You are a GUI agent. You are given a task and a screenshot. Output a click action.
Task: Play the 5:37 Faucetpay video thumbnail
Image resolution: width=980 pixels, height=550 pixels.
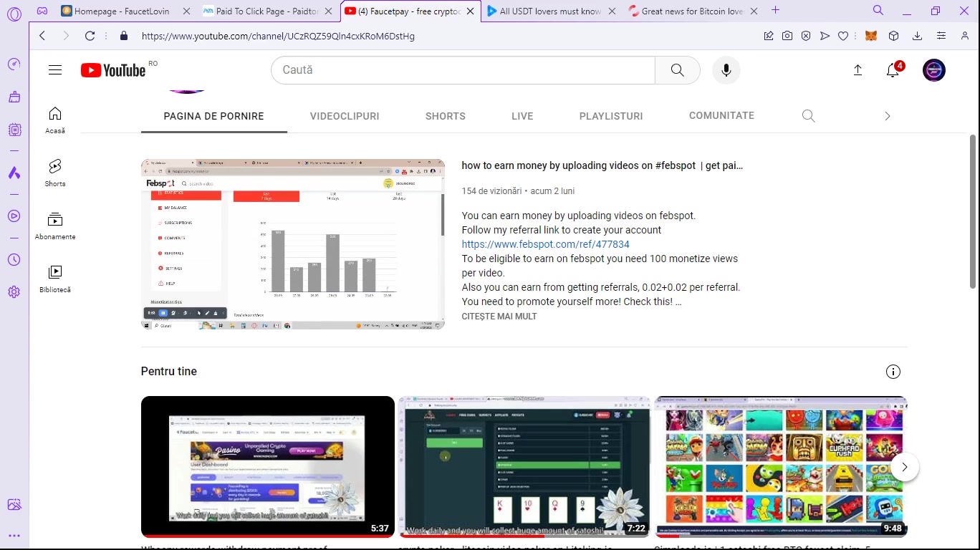(268, 467)
